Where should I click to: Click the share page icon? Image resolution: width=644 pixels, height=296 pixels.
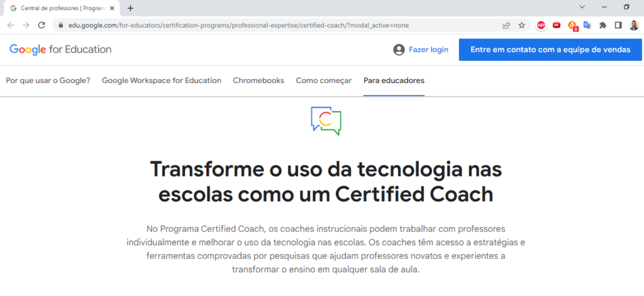click(506, 25)
